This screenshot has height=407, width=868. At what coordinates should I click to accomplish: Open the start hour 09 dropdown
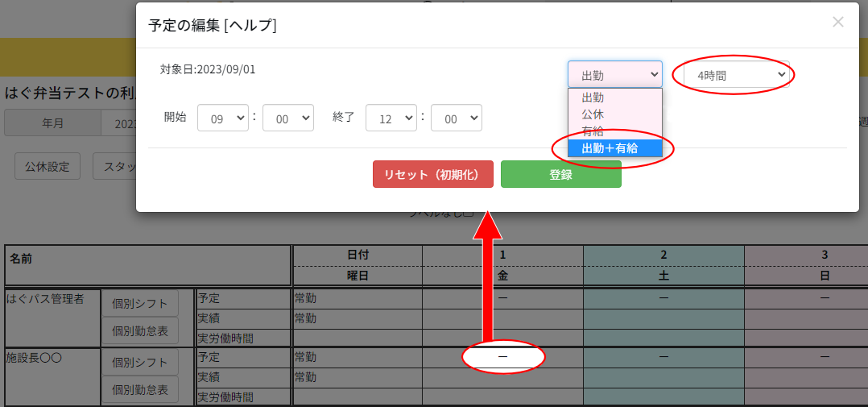pos(223,118)
